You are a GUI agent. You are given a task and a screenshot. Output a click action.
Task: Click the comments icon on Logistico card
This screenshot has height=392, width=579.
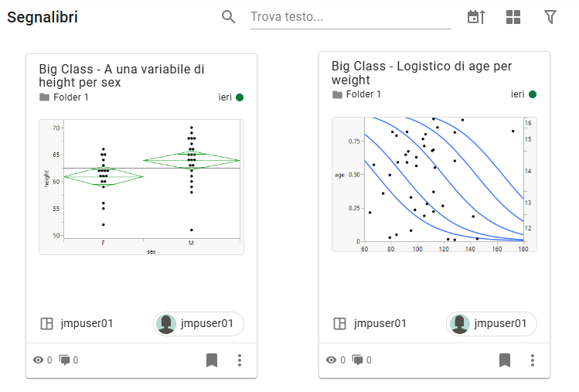pyautogui.click(x=358, y=360)
